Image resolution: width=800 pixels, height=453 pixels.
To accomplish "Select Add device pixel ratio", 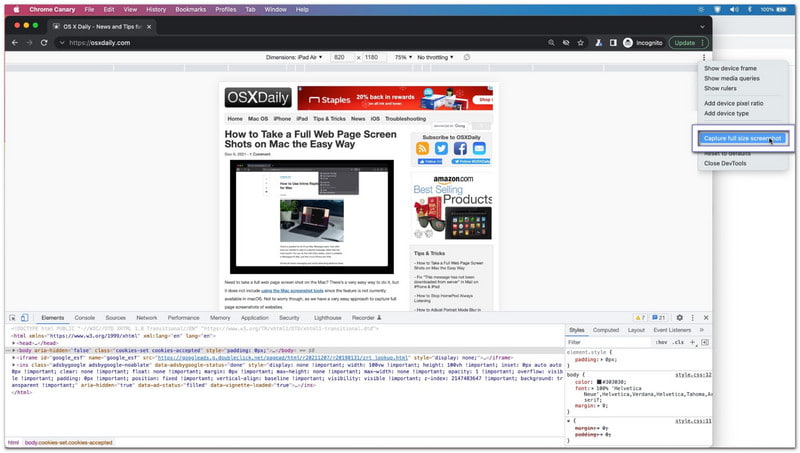I will coord(734,103).
